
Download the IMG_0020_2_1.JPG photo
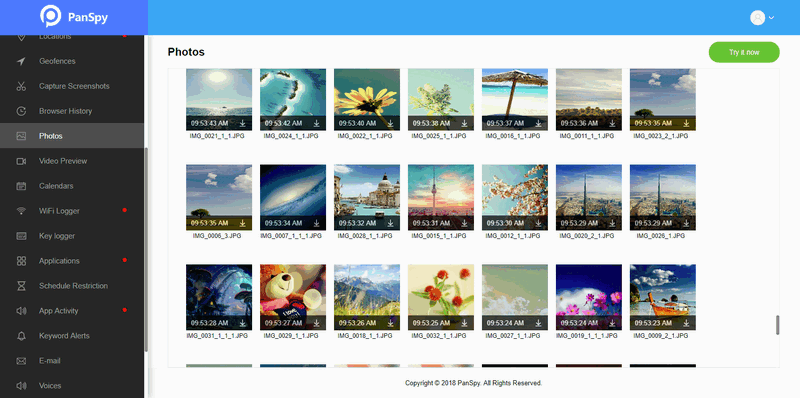pyautogui.click(x=613, y=223)
